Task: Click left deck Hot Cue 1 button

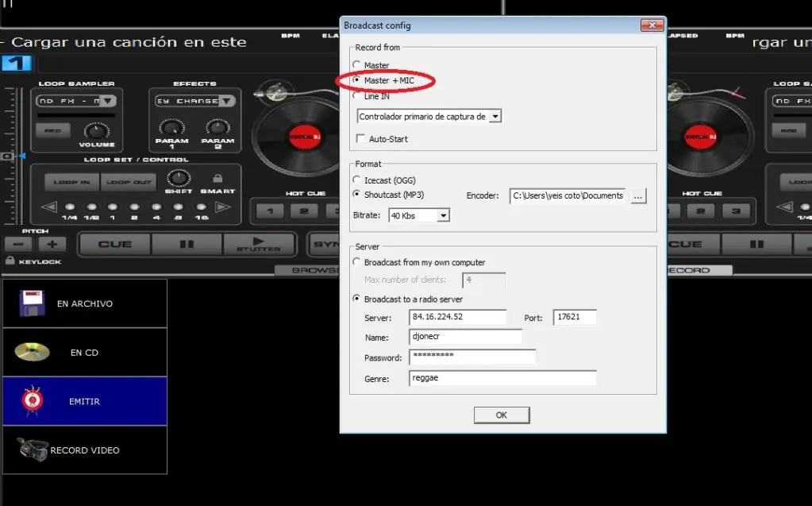Action: [270, 211]
